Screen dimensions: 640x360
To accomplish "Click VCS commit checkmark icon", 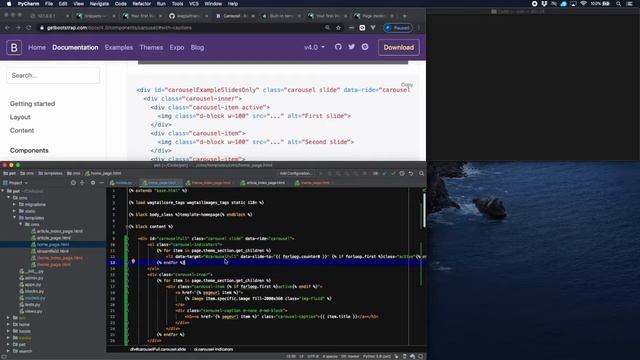I will tap(393, 173).
